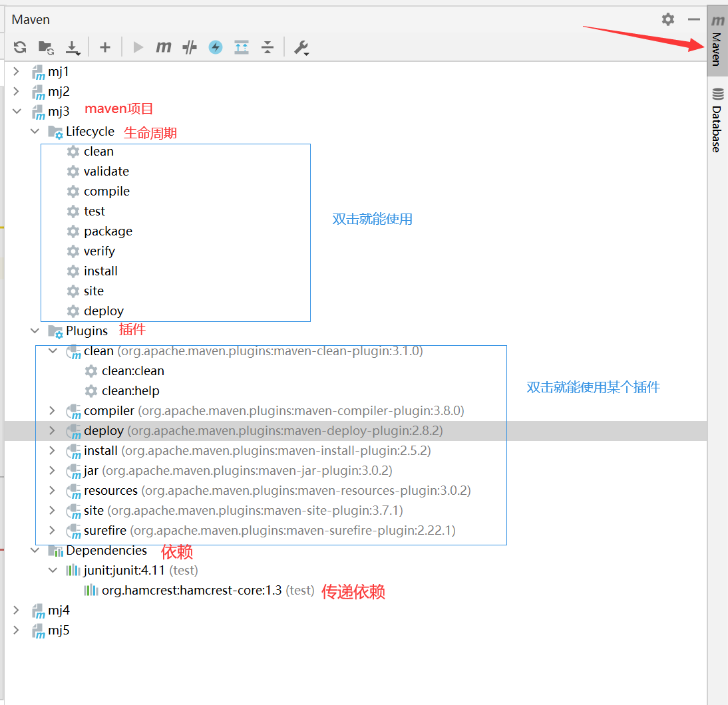The height and width of the screenshot is (705, 728).
Task: Collapse Plugins folder
Action: [35, 331]
